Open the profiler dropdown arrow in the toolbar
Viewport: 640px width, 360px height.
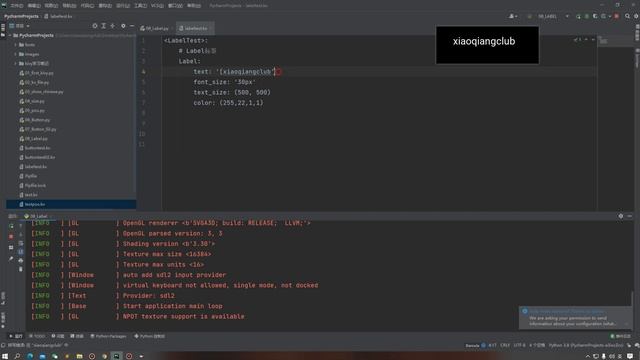(x=609, y=16)
